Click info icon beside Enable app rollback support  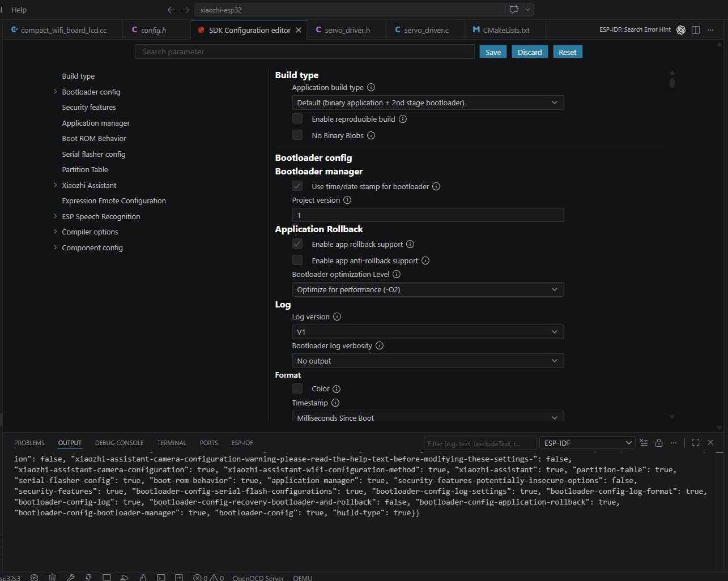(410, 244)
